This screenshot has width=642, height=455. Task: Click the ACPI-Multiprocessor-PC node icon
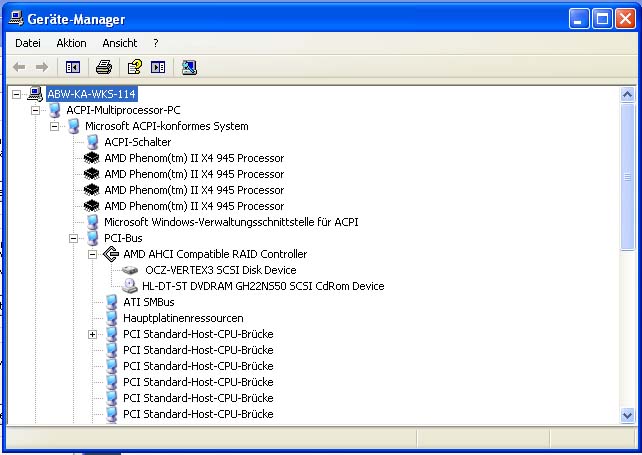[x=54, y=110]
